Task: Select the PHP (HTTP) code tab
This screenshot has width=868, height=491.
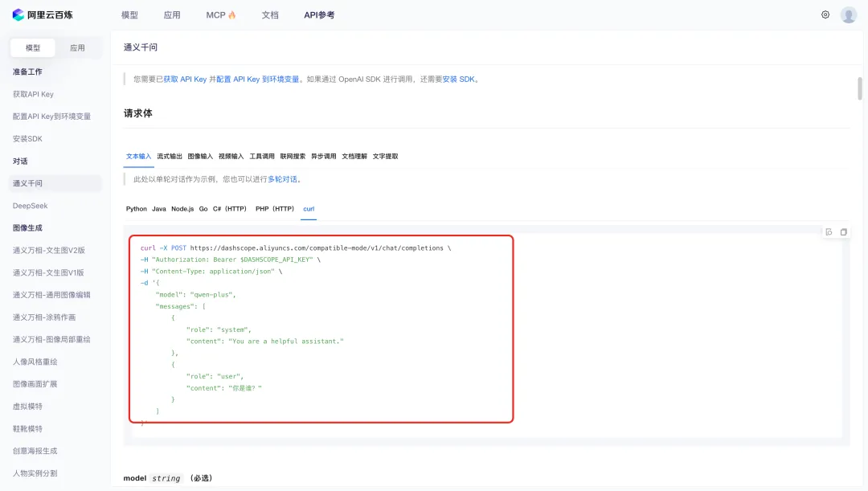Action: pos(275,209)
